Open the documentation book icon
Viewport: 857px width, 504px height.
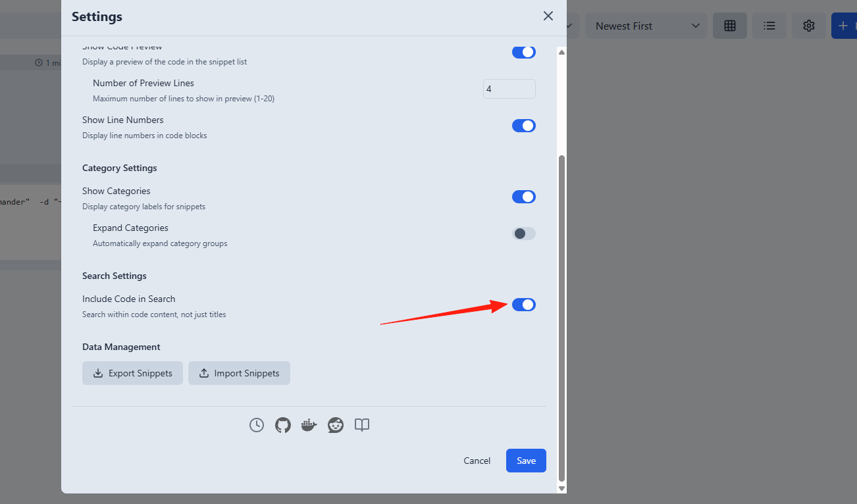pos(362,425)
